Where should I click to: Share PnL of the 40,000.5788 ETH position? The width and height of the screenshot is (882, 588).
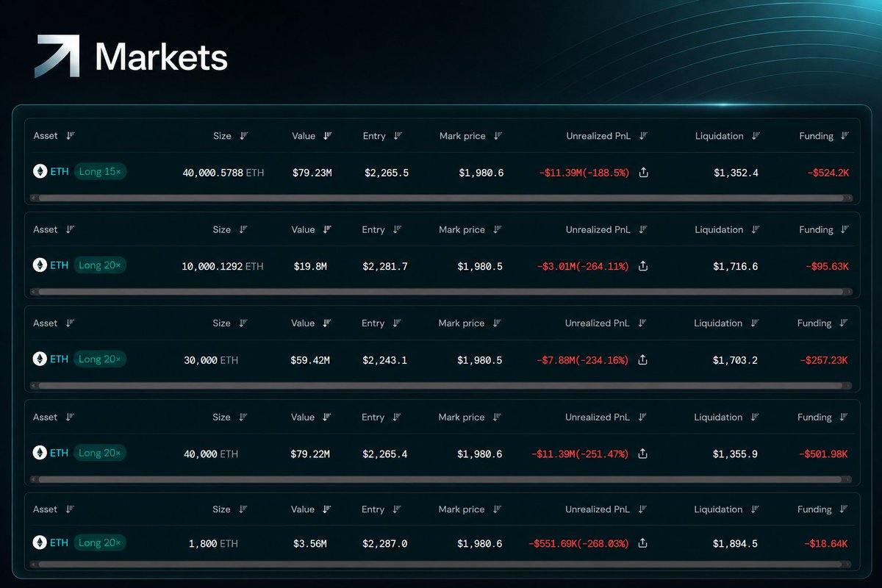tap(643, 173)
